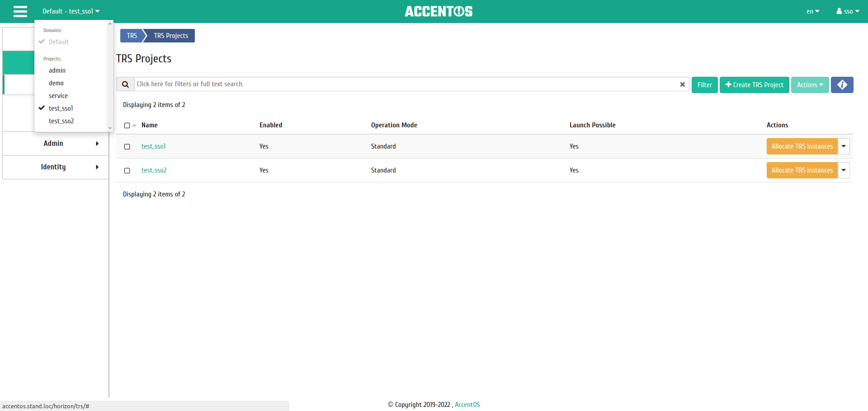The height and width of the screenshot is (411, 868).
Task: Sort by Launch Possible column
Action: (592, 125)
